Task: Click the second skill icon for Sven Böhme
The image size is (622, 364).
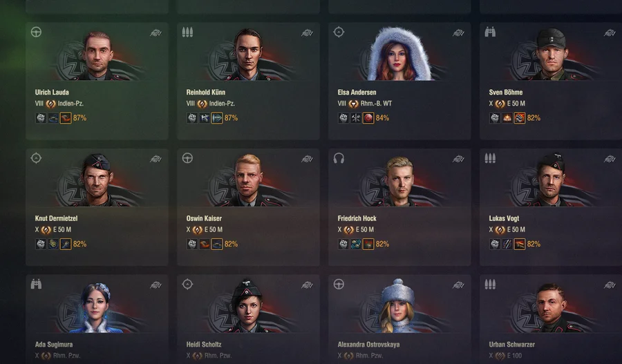Action: 507,117
